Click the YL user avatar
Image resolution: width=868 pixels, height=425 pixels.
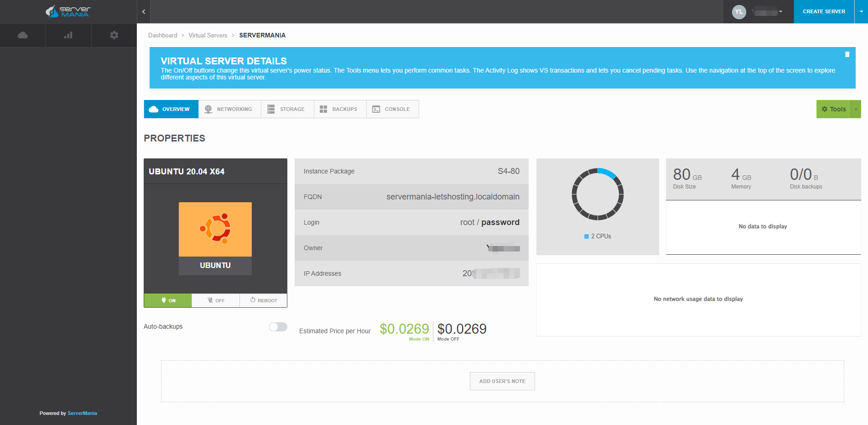point(739,12)
